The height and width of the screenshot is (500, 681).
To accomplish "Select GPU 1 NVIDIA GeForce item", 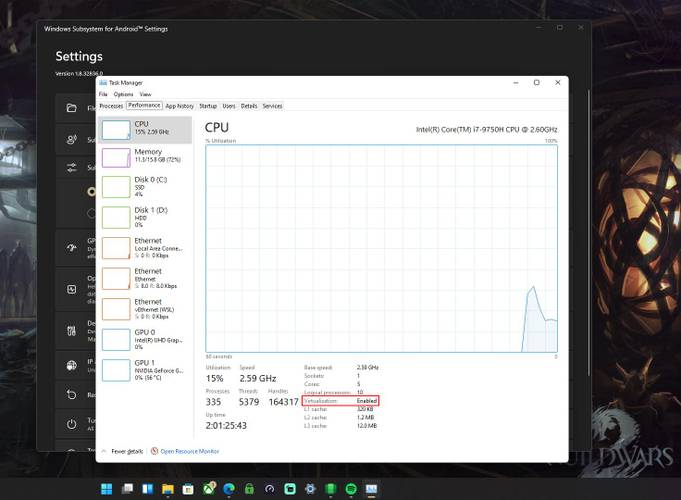I will click(x=145, y=370).
